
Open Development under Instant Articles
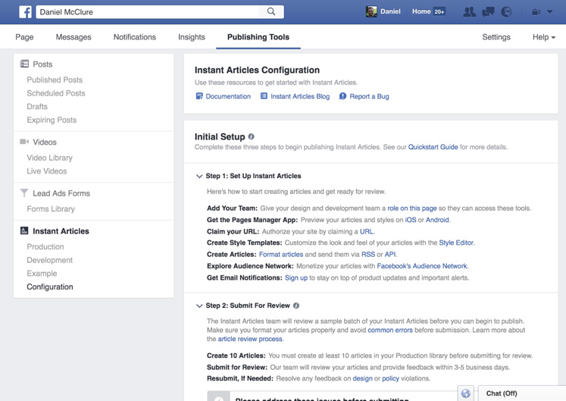pos(50,260)
